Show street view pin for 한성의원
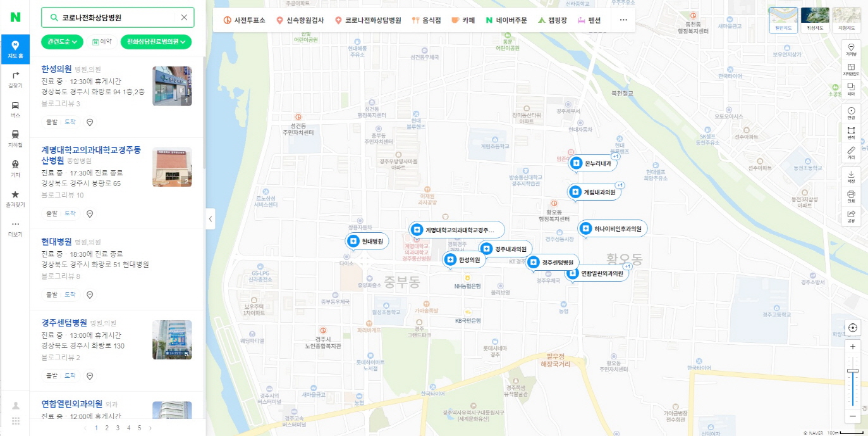This screenshot has width=868, height=436. click(90, 121)
